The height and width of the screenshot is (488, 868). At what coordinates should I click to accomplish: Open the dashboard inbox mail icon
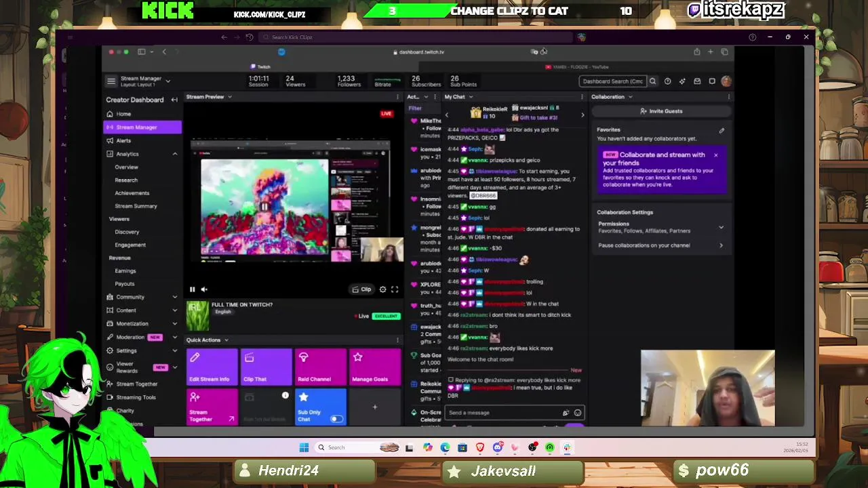[x=697, y=81]
